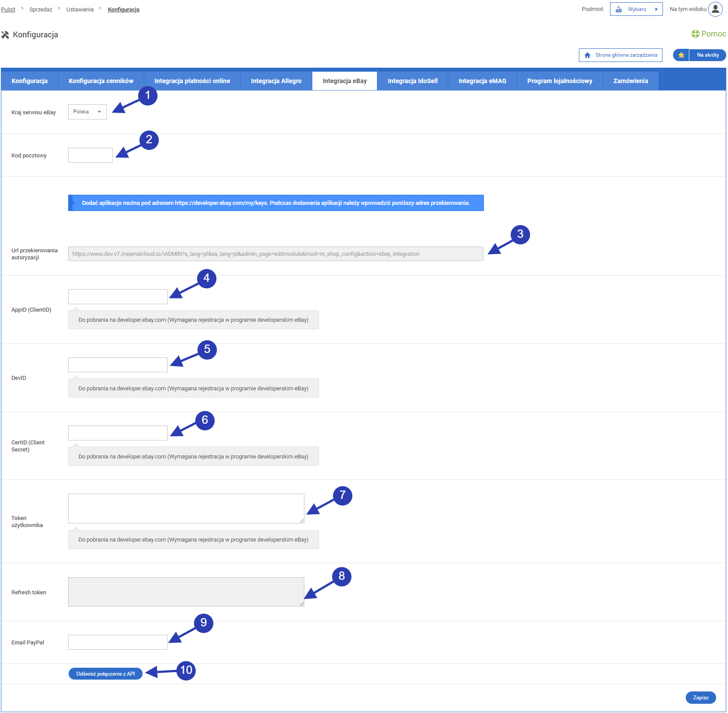Click the Pomoc lifebuoy help icon
728x713 pixels.
[x=695, y=34]
